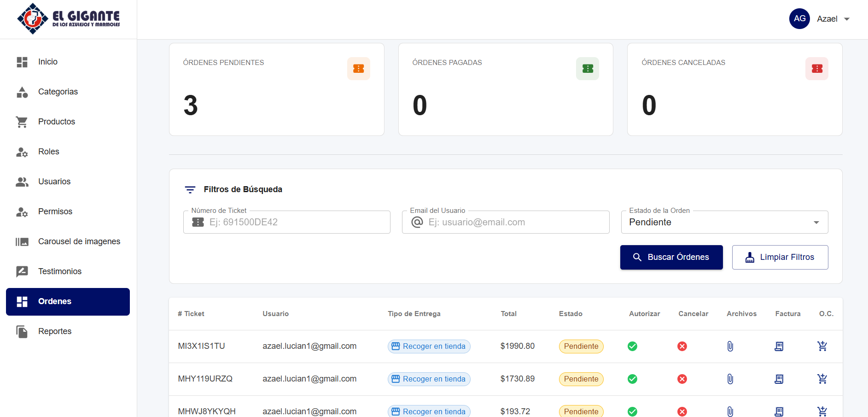This screenshot has width=868, height=417.
Task: Print the Factura for order MHY119URZQ
Action: click(779, 379)
